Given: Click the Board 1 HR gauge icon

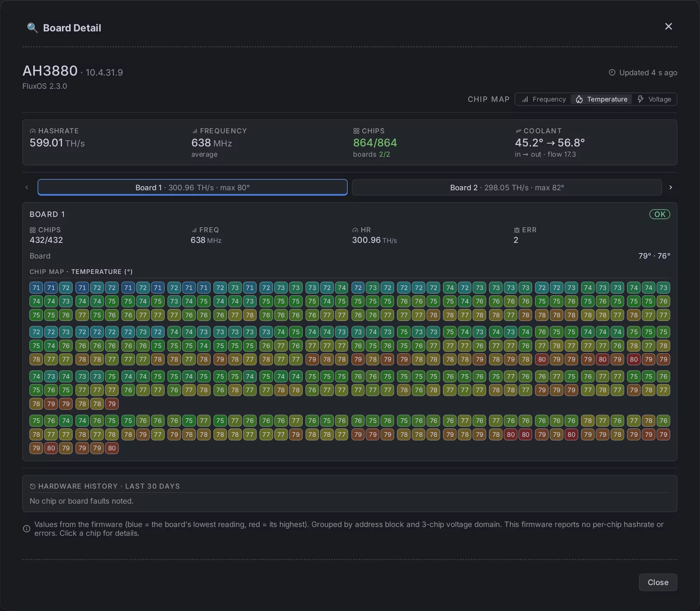Looking at the screenshot, I should (x=355, y=230).
